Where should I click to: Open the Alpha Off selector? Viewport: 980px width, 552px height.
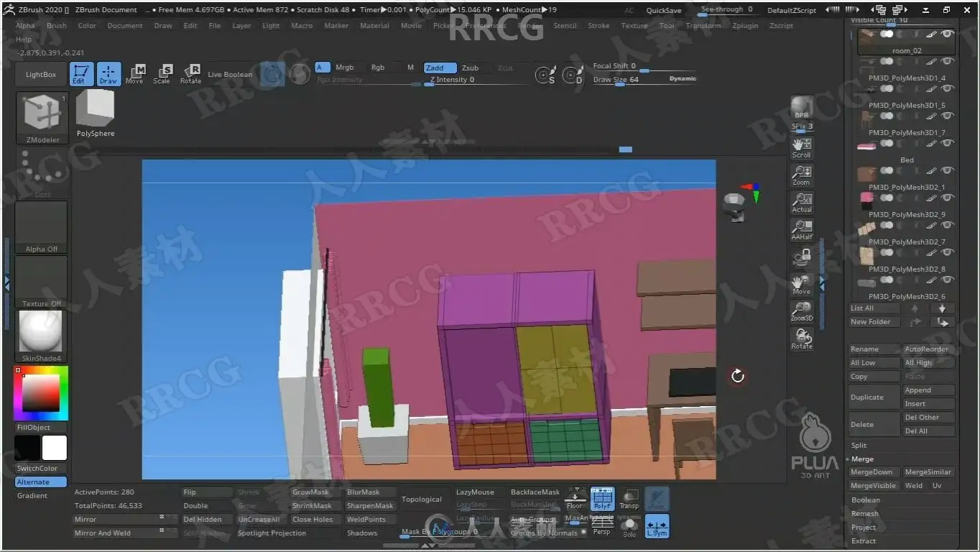[42, 227]
